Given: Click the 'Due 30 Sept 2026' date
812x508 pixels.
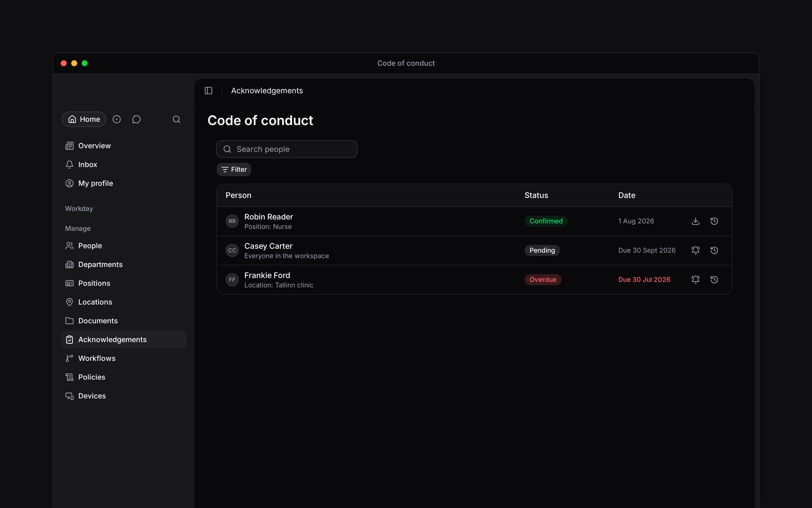Looking at the screenshot, I should click(x=647, y=250).
